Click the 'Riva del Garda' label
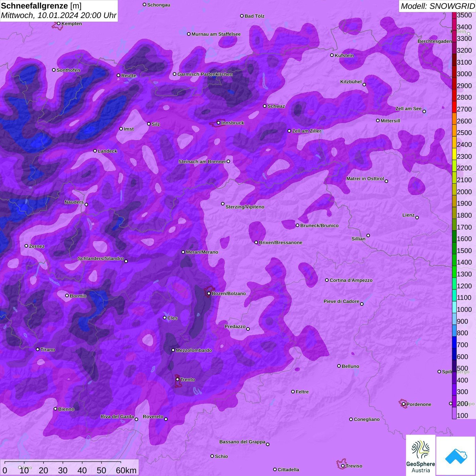Image resolution: width=476 pixels, height=476 pixels. click(117, 417)
